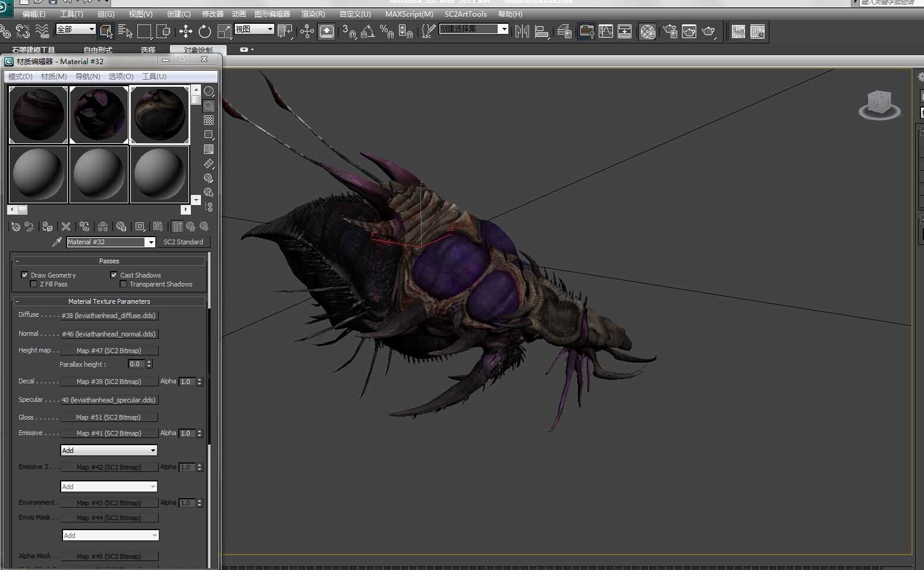
Task: Click Get Material icon in material editor
Action: point(15,226)
